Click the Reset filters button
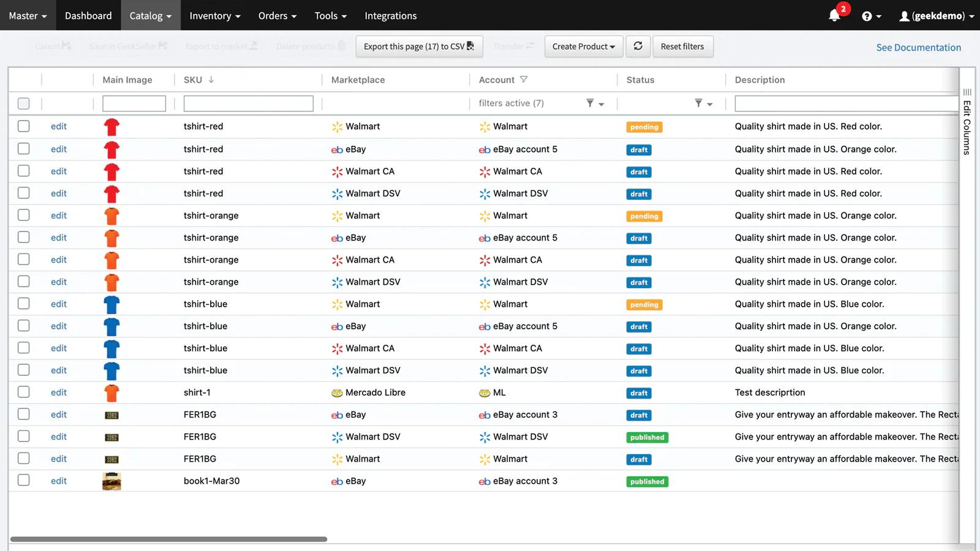Screen dimensions: 980x551 682,47
